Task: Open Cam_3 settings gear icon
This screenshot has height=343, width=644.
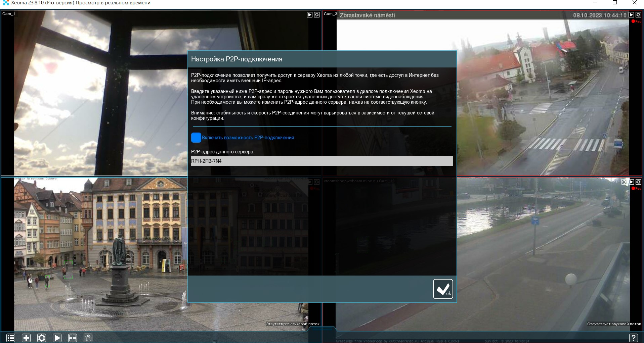Action: click(x=638, y=15)
